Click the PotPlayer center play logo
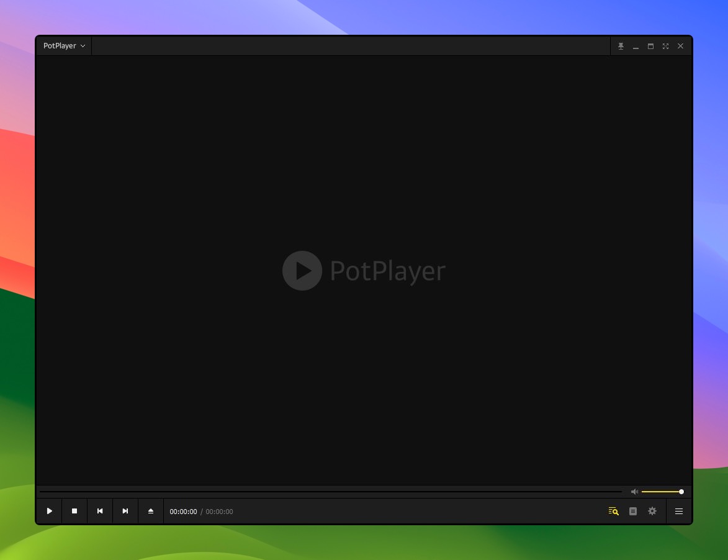 point(302,271)
